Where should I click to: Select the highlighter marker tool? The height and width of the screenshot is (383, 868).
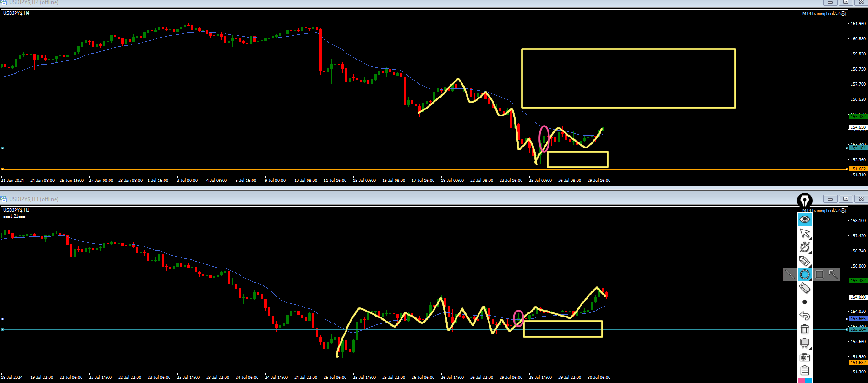[x=804, y=261]
